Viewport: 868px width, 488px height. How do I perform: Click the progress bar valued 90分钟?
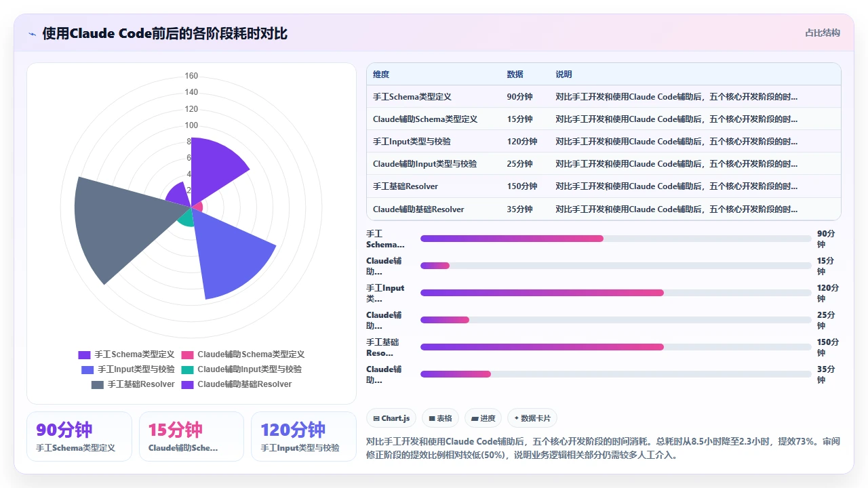coord(616,239)
